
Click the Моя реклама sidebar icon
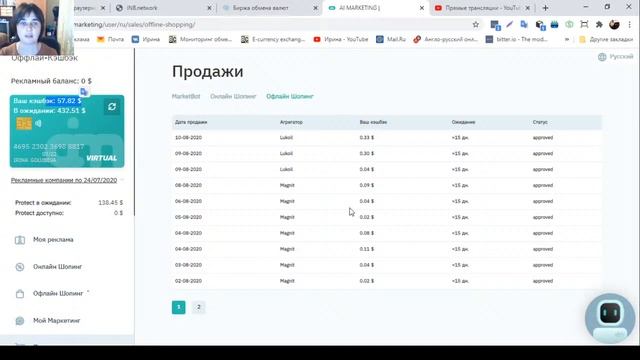point(20,240)
